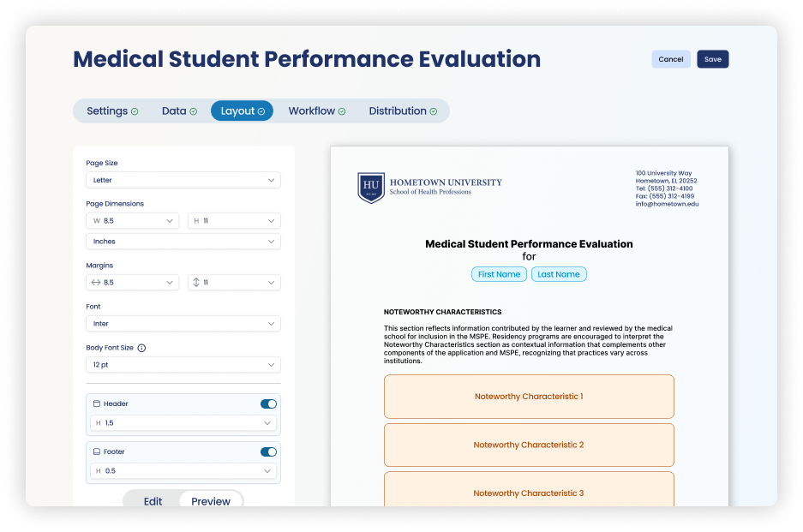Expand the Font dropdown showing Inter
Screen dimensions: 803x532
pos(183,324)
